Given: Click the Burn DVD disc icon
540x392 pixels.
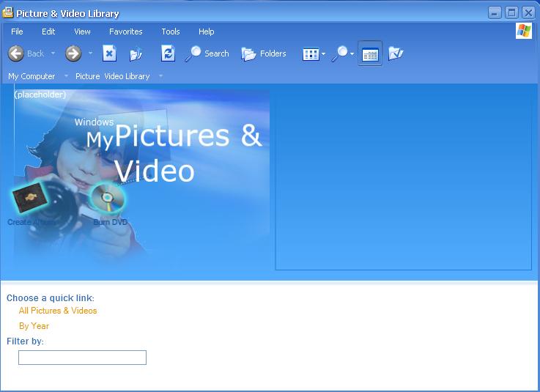Looking at the screenshot, I should [108, 197].
